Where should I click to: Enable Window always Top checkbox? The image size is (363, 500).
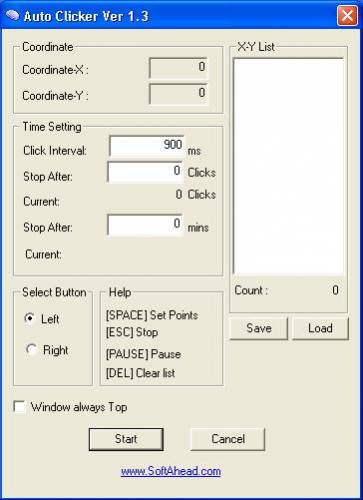point(19,407)
